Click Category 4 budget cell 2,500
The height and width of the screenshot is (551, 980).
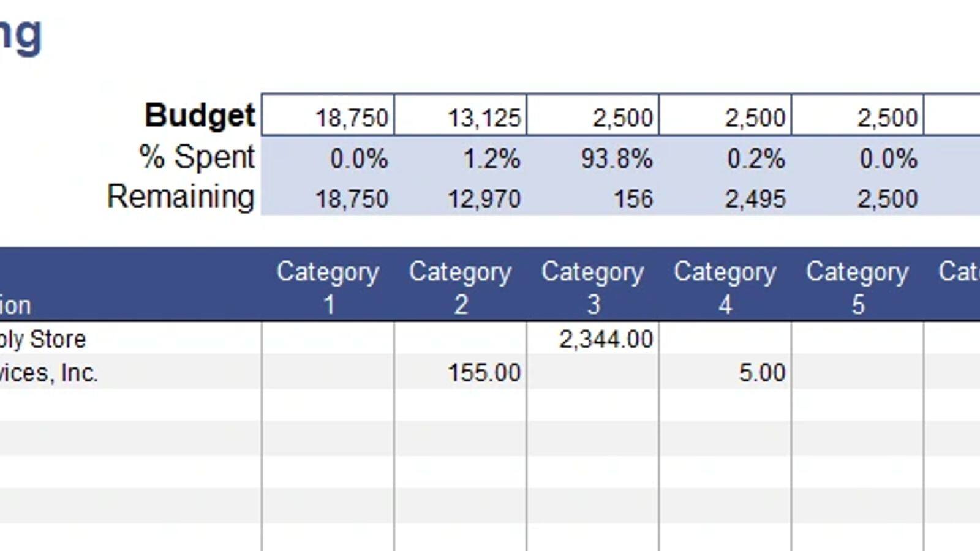[x=725, y=115]
